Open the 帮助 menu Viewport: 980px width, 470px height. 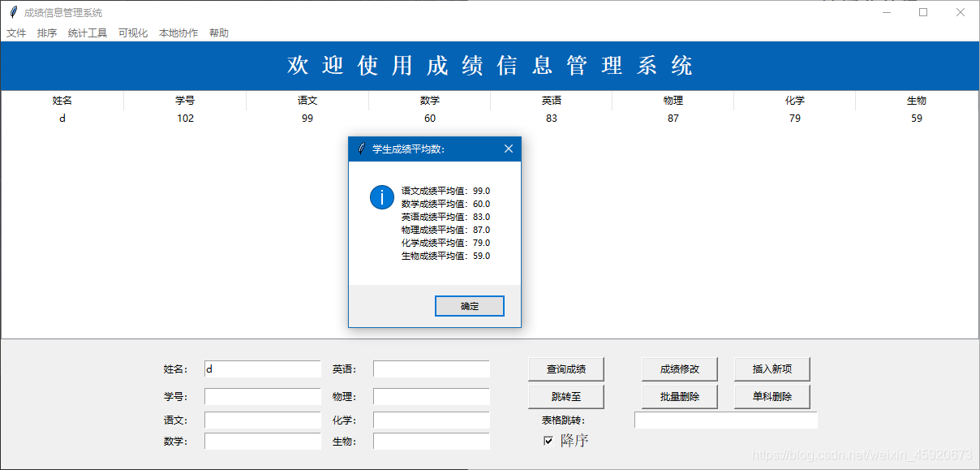coord(218,32)
